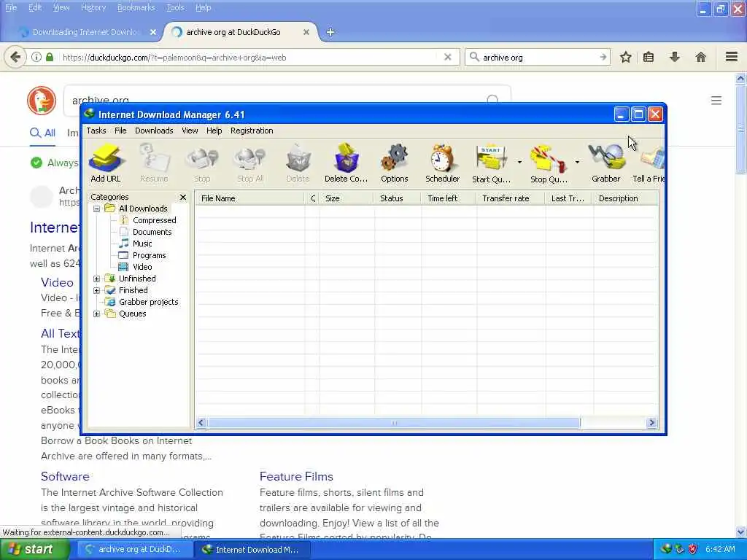The image size is (747, 560).
Task: Sort by Description column header
Action: point(625,198)
